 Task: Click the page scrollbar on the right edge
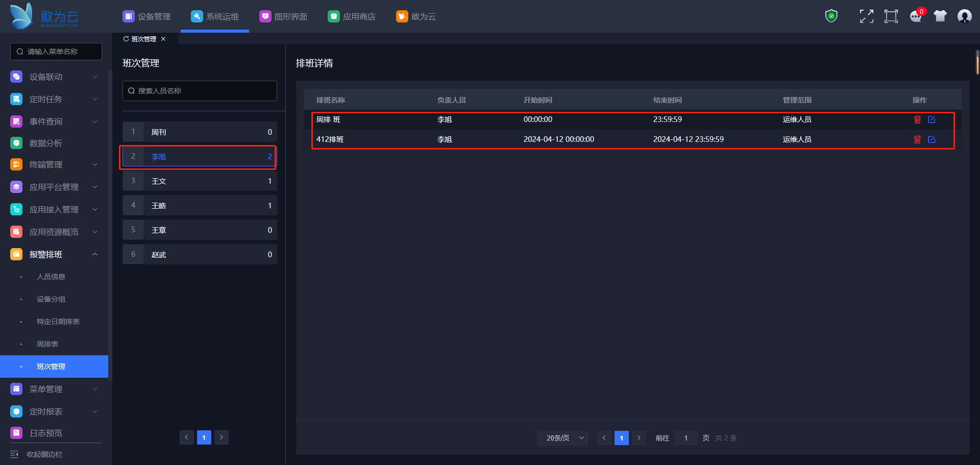tap(977, 63)
